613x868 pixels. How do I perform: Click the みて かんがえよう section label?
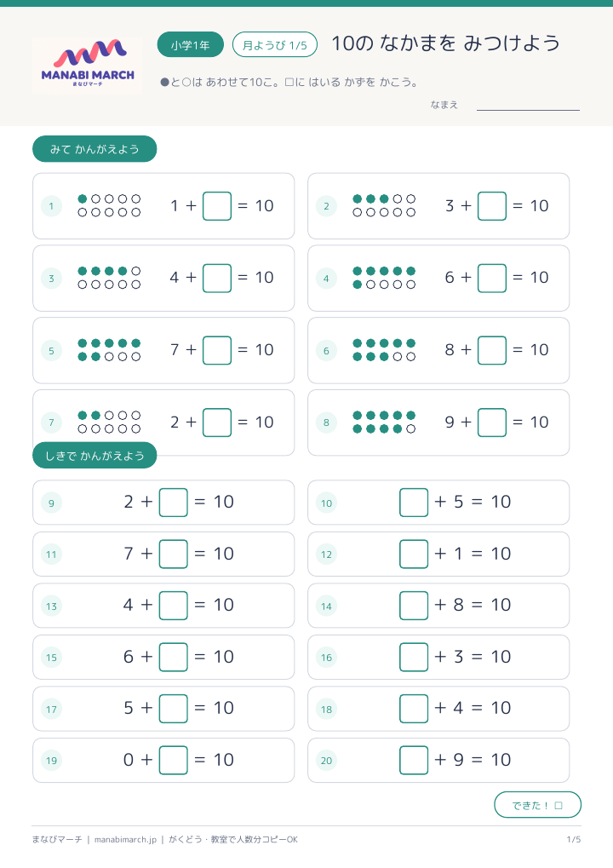[95, 149]
